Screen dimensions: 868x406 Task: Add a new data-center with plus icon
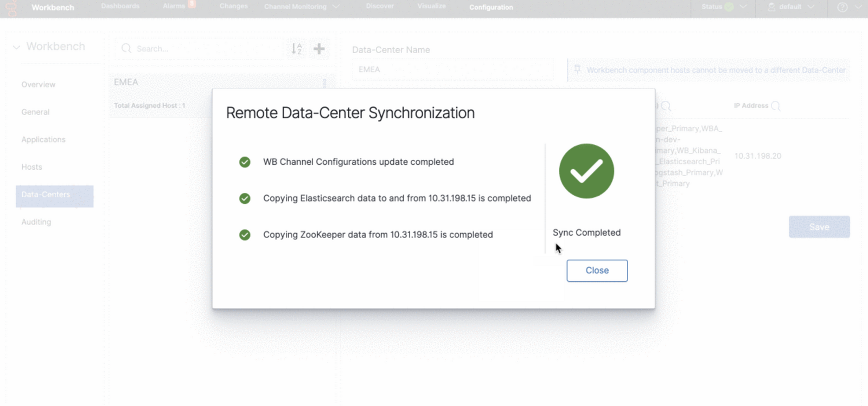(319, 49)
